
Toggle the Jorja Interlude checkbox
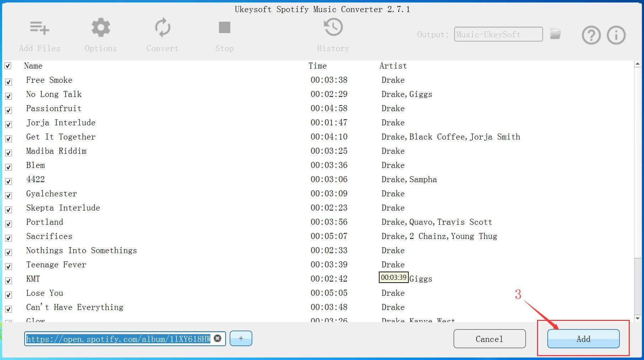click(x=9, y=124)
